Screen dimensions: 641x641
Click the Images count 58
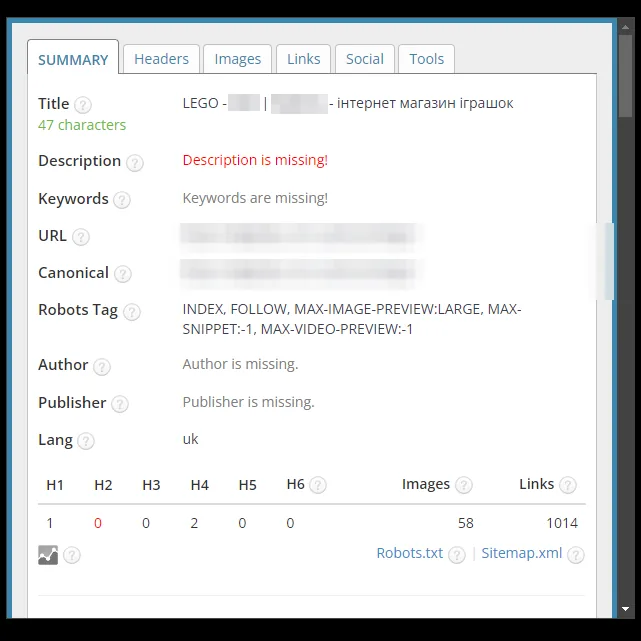(x=466, y=523)
